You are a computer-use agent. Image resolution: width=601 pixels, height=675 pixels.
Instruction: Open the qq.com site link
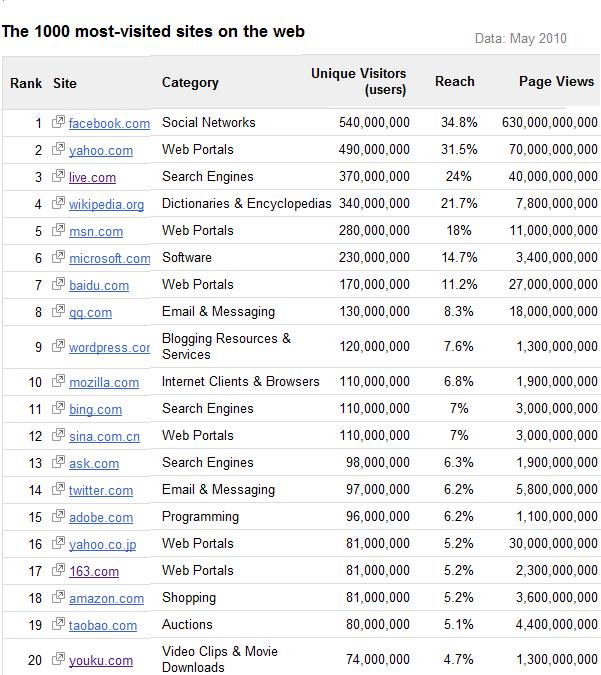click(90, 313)
